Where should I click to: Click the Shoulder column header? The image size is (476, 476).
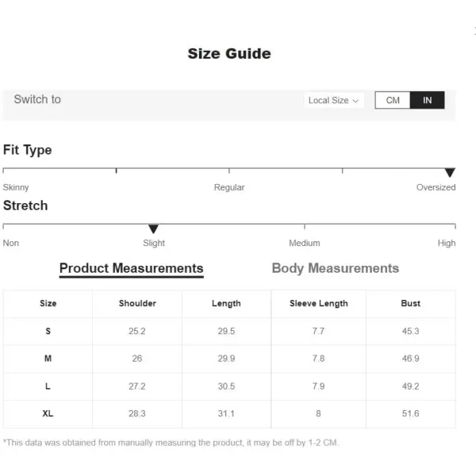click(137, 303)
